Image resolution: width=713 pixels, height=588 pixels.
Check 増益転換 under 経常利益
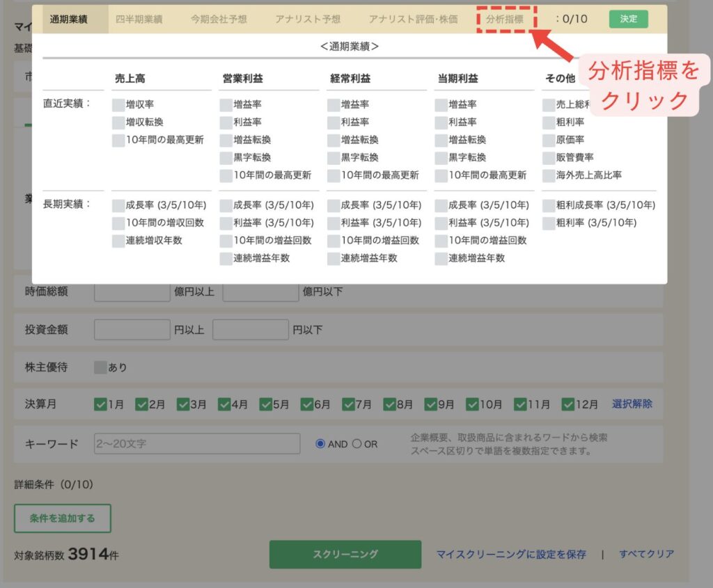coord(334,141)
